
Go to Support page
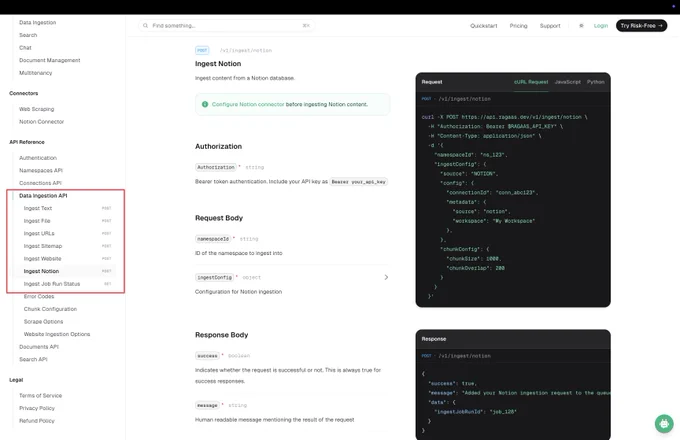coord(550,26)
